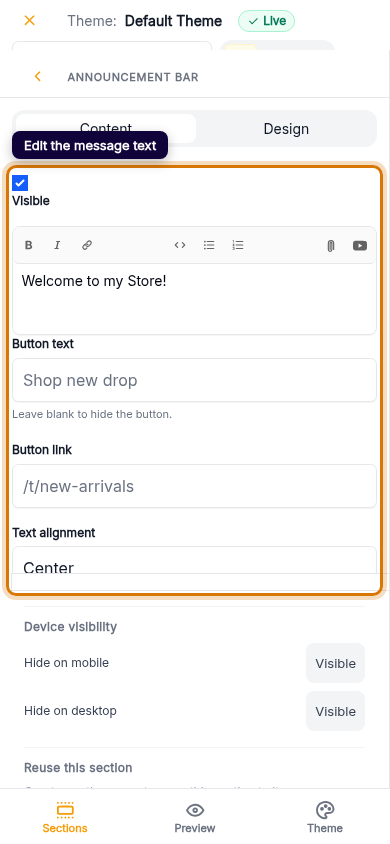This screenshot has width=390, height=844.
Task: Toggle the code view icon
Action: click(x=180, y=245)
